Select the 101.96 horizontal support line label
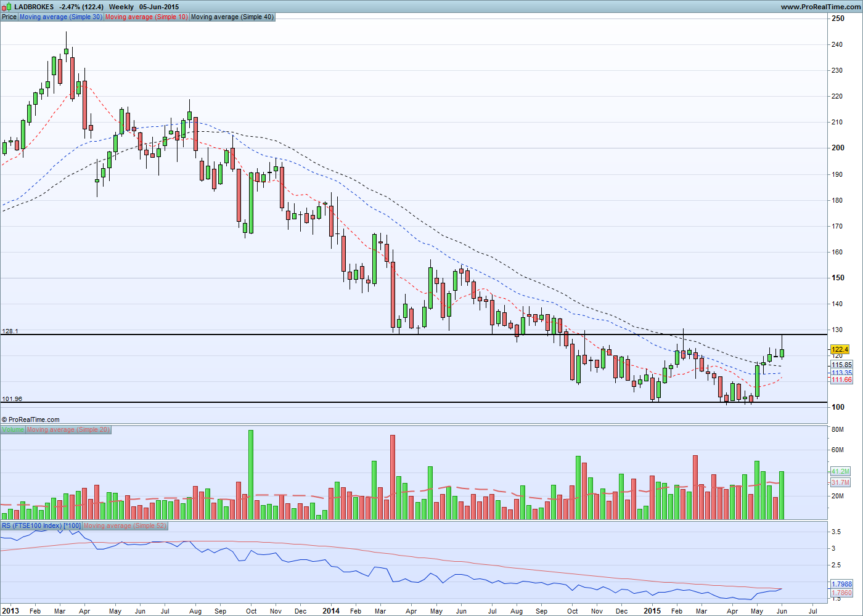The width and height of the screenshot is (863, 616). pos(12,399)
